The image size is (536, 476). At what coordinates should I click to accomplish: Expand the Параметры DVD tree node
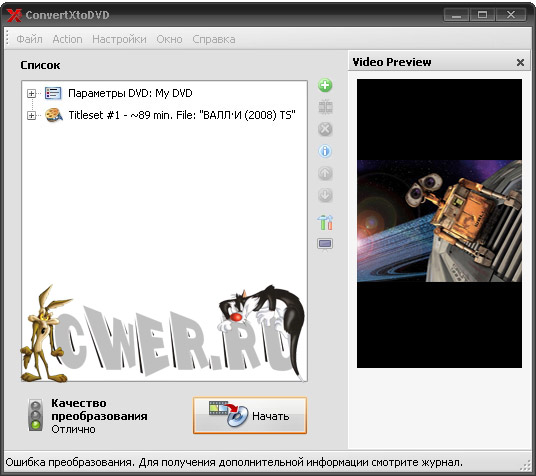tap(31, 93)
